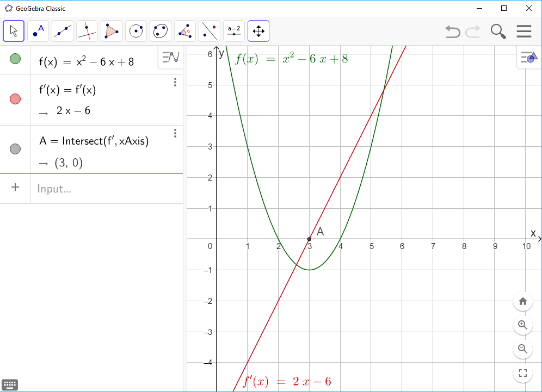This screenshot has width=542, height=392.
Task: Reset graph to standard home view
Action: (523, 301)
